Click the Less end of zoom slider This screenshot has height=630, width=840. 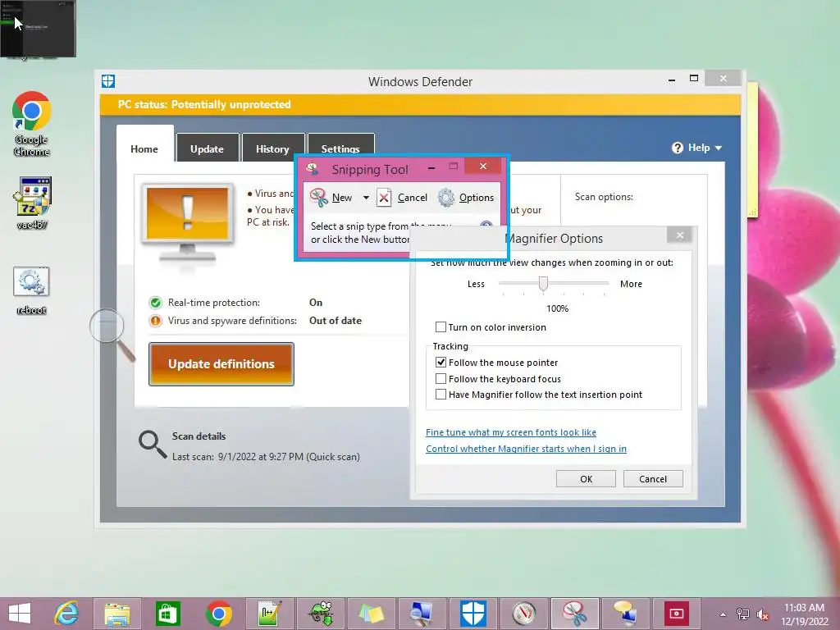coord(476,284)
